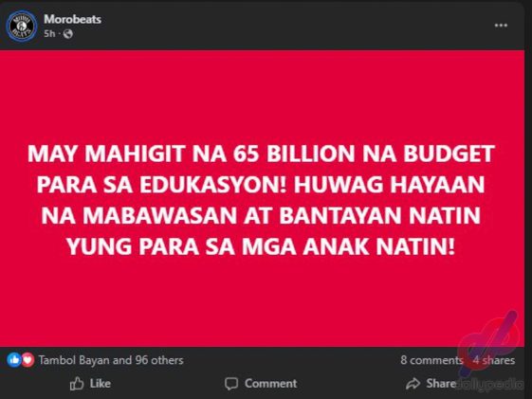This screenshot has width=532, height=399.
Task: Click the red post background area
Action: (262, 299)
